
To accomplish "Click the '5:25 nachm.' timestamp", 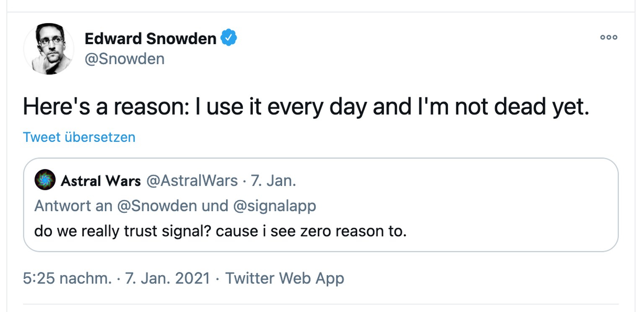I will tap(67, 278).
